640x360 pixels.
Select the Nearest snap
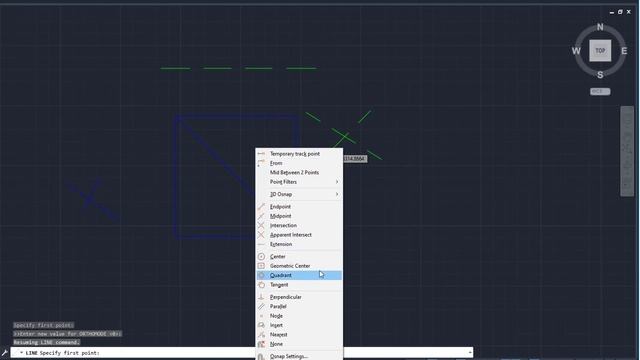(299, 335)
